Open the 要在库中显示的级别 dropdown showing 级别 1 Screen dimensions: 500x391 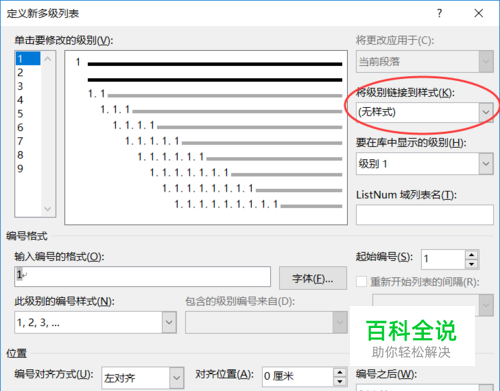point(486,164)
